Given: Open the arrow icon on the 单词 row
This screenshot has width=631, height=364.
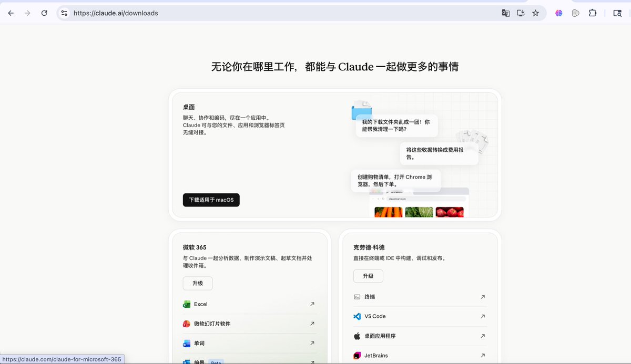Looking at the screenshot, I should pyautogui.click(x=312, y=343).
